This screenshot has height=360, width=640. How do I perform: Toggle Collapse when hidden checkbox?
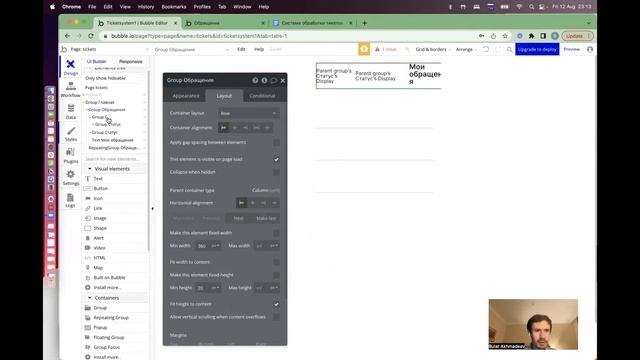(276, 172)
